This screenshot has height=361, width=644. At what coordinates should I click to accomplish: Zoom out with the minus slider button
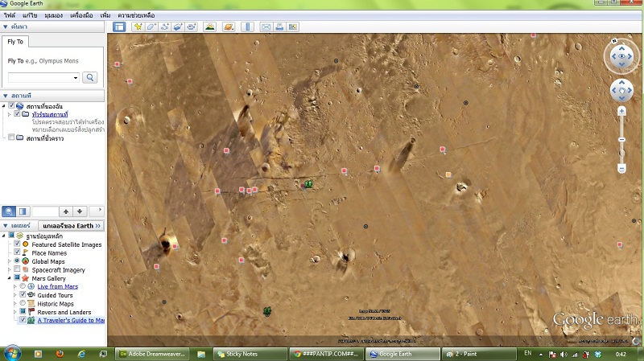[x=621, y=169]
